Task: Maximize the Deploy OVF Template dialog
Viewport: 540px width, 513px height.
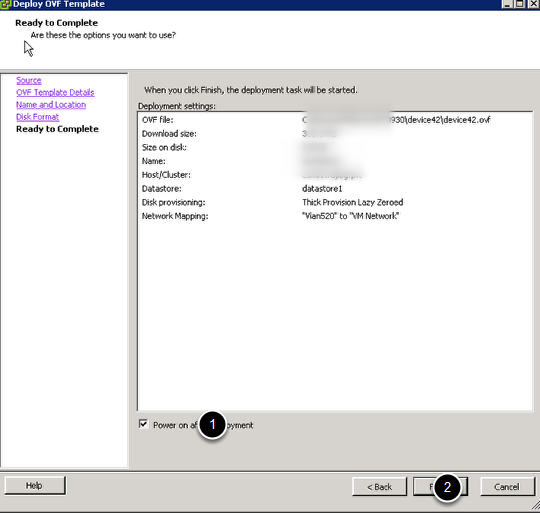Action: point(520,3)
